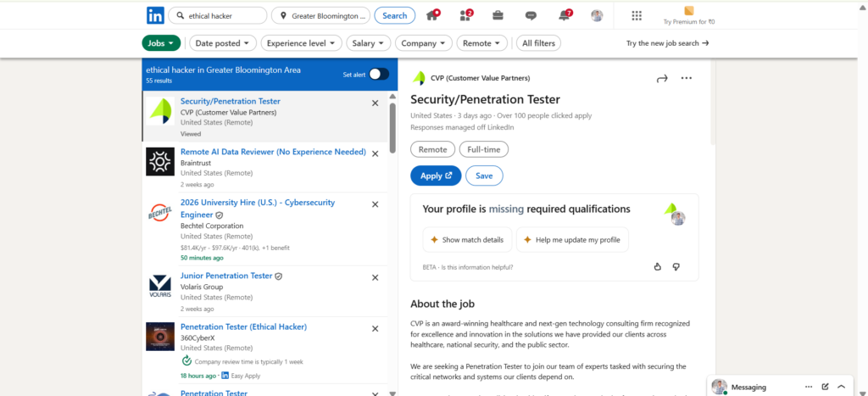The width and height of the screenshot is (868, 396).
Task: Open the Remote filter dropdown
Action: [482, 43]
